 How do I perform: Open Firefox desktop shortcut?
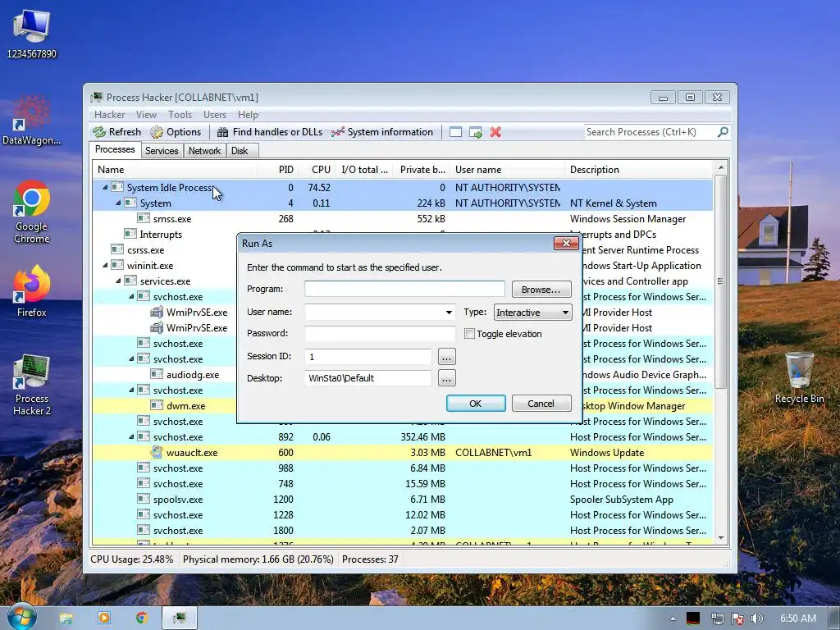(31, 291)
